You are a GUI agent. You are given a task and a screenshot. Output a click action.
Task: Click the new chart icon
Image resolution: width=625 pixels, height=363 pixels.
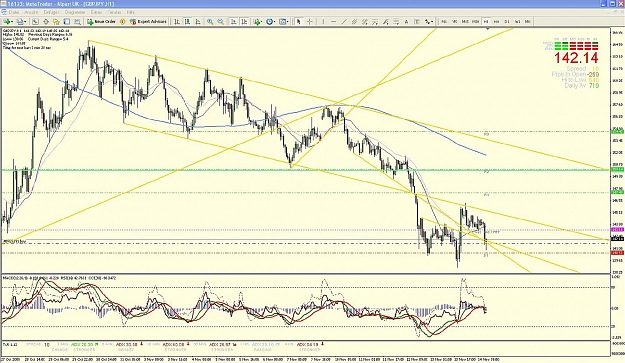pos(7,22)
